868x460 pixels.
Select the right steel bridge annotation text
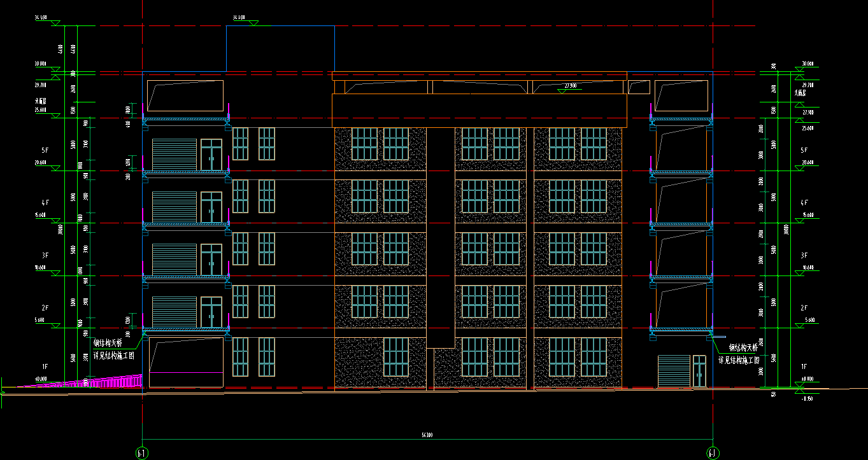pos(739,354)
